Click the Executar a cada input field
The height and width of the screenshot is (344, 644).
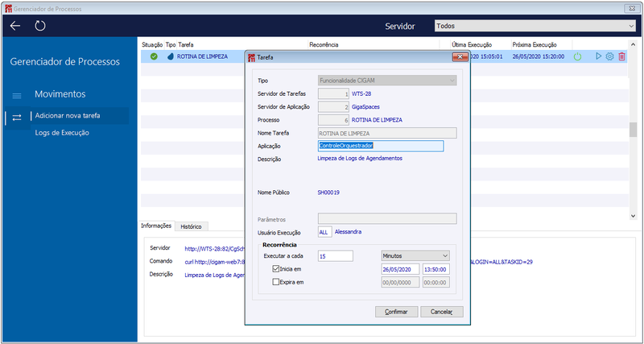point(335,255)
